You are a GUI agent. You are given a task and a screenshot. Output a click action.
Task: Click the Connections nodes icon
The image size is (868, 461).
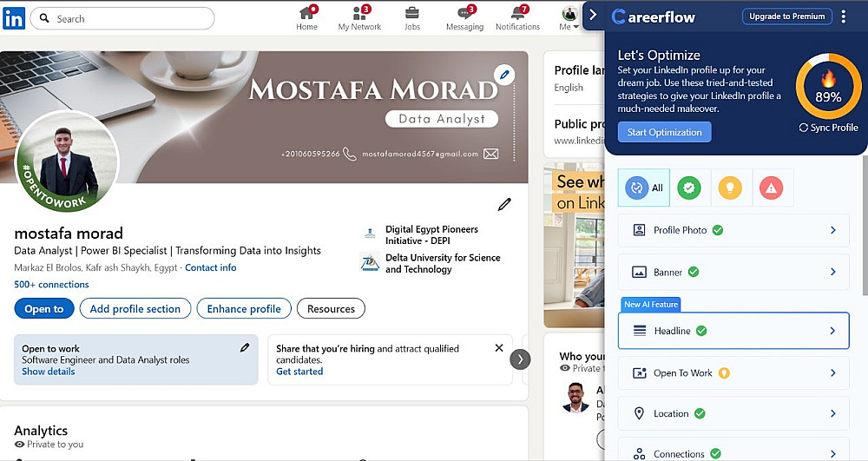point(640,454)
